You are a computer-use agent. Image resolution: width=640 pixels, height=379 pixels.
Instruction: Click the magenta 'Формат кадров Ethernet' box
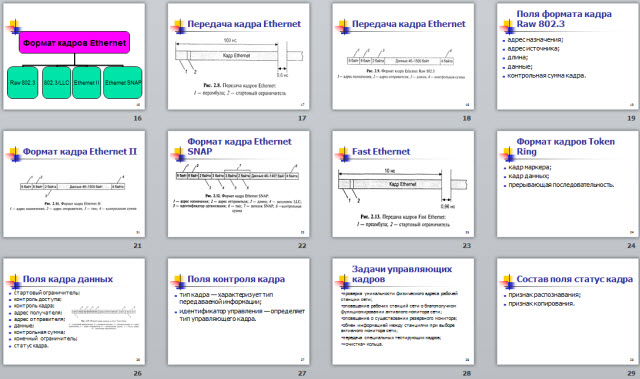[x=74, y=42]
